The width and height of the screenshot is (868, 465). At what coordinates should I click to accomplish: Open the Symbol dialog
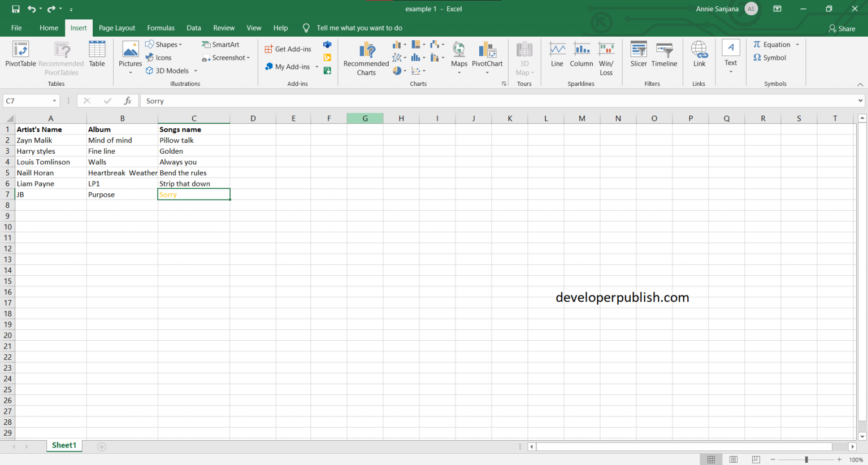770,57
